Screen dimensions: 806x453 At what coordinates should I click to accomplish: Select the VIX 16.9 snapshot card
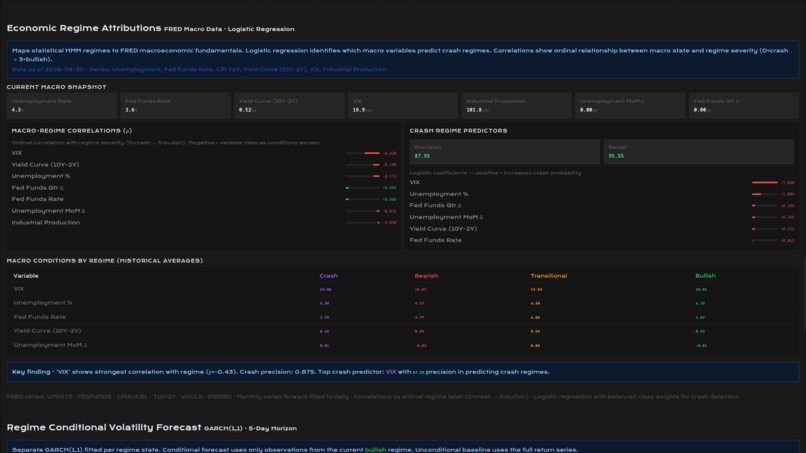click(x=402, y=105)
